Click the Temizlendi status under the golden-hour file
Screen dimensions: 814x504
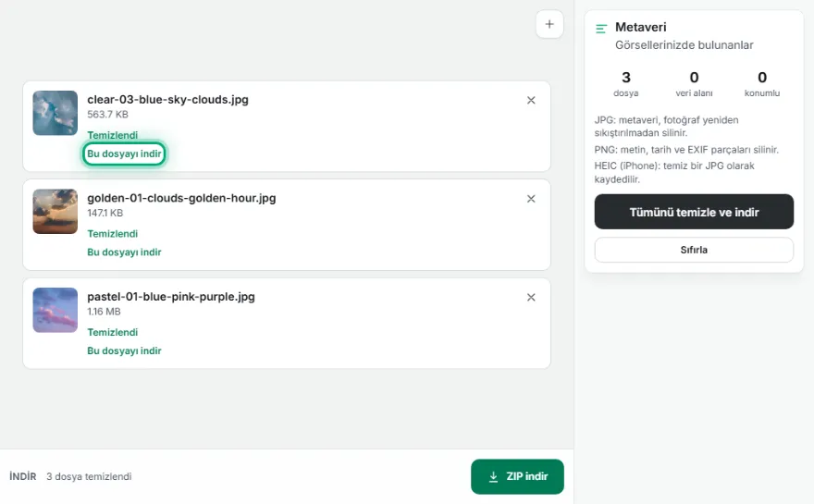[x=112, y=234]
